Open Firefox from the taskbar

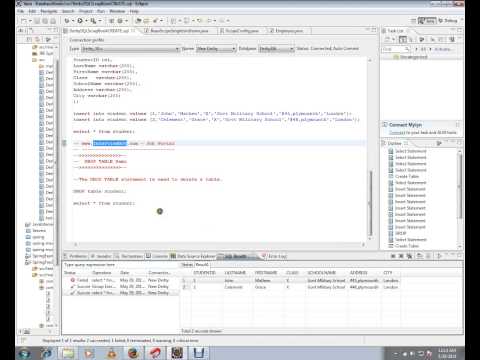(133, 353)
